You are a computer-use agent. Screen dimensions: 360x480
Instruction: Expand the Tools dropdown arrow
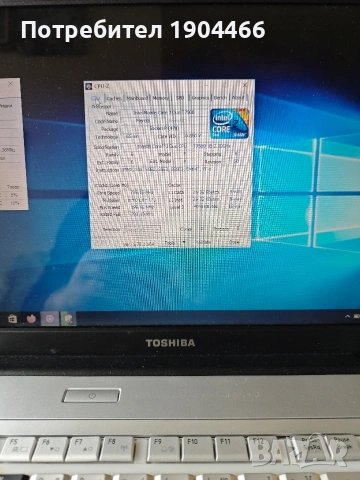184,243
